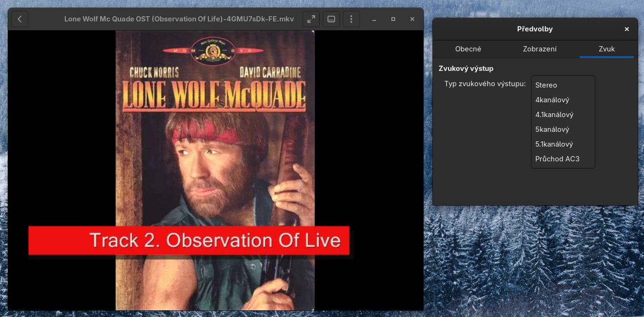Choose 5kanálový audio output
This screenshot has height=317, width=644.
(x=563, y=129)
